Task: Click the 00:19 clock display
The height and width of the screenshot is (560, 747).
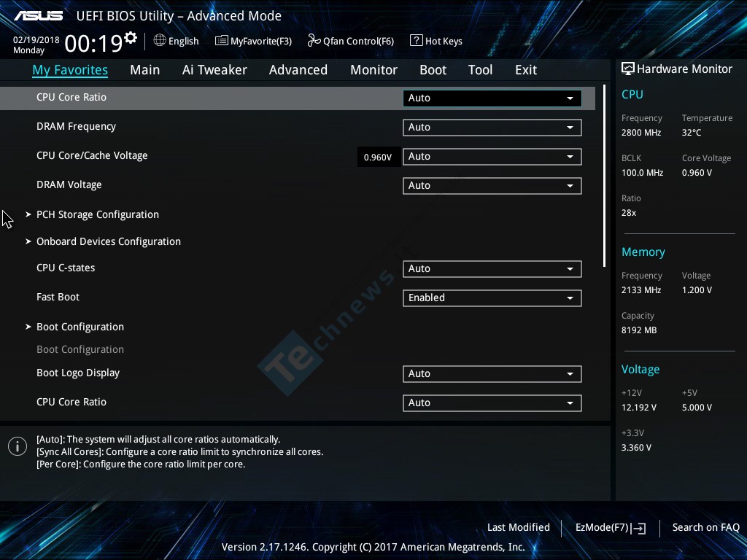Action: pos(93,44)
